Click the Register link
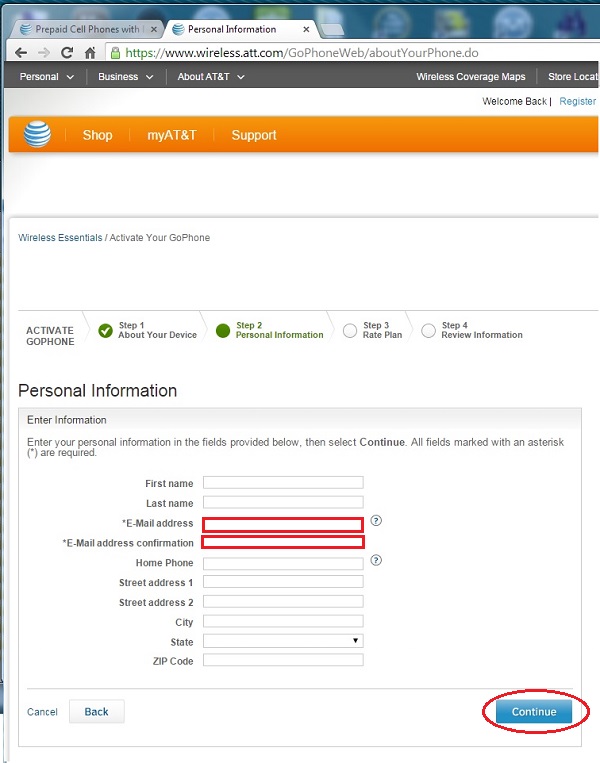Viewport: 600px width, 763px height. [578, 101]
